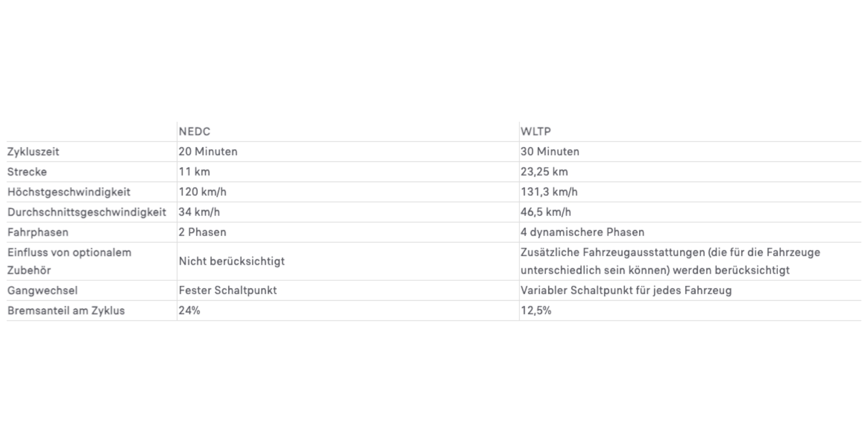Viewport: 868px width, 434px height.
Task: Click the WLTP column header
Action: point(536,132)
